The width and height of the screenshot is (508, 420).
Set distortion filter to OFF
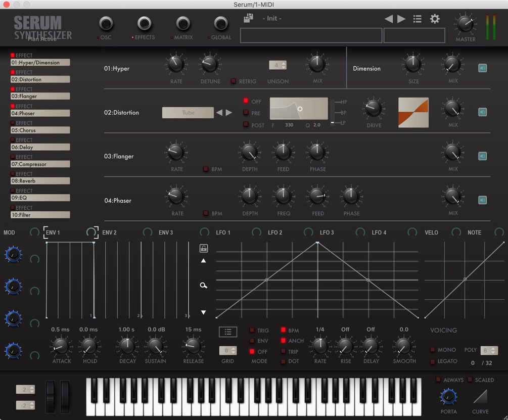[x=246, y=101]
